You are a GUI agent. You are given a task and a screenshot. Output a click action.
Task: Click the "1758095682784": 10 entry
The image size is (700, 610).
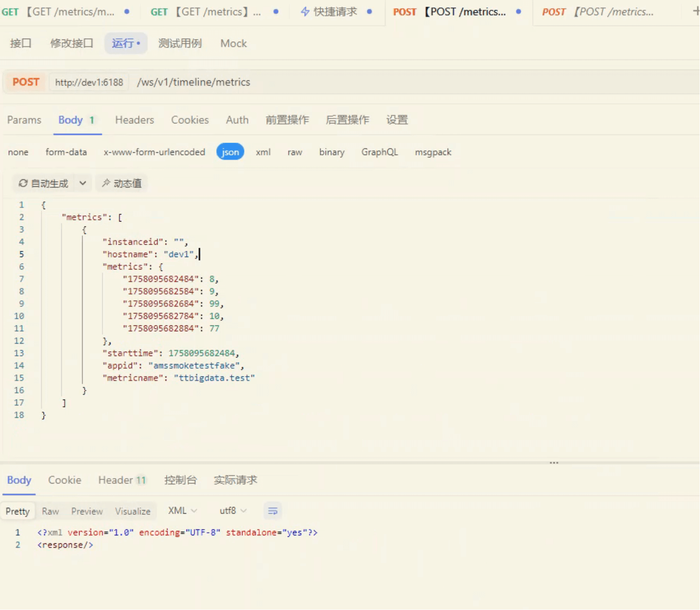pos(173,316)
